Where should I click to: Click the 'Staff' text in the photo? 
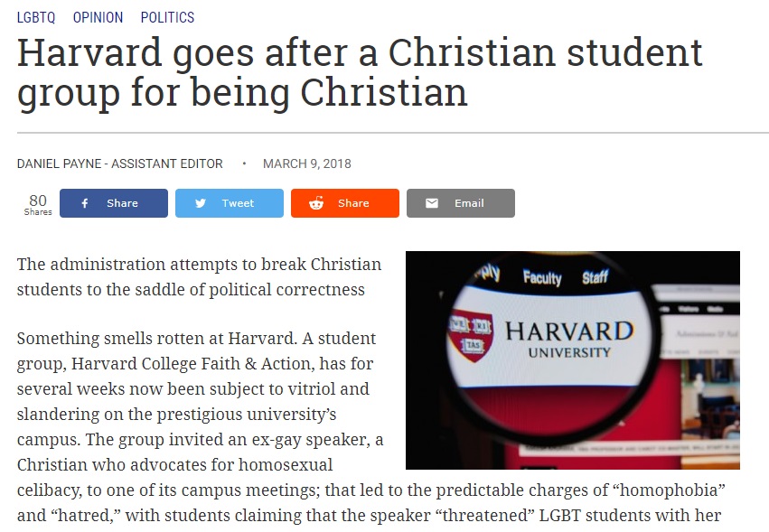[595, 277]
